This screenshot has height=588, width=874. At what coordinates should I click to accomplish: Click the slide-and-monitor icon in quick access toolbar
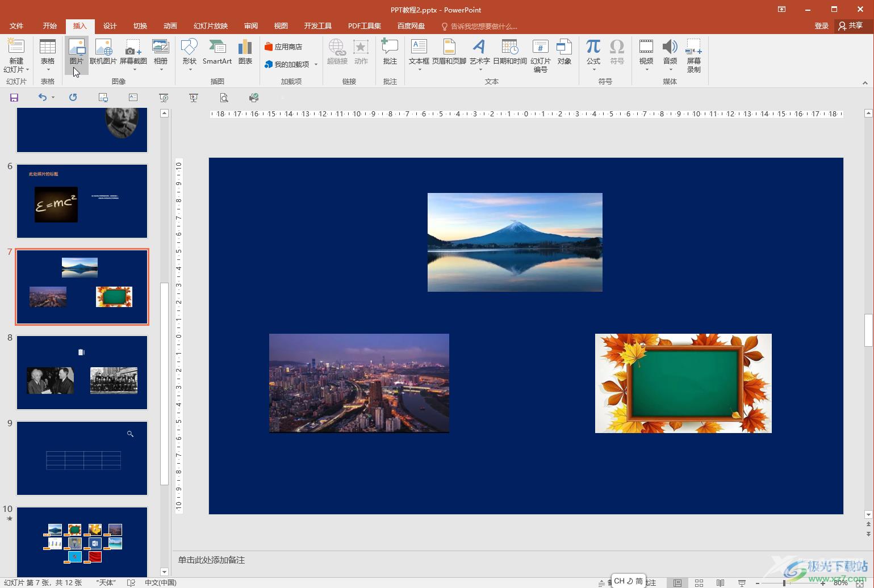[103, 98]
